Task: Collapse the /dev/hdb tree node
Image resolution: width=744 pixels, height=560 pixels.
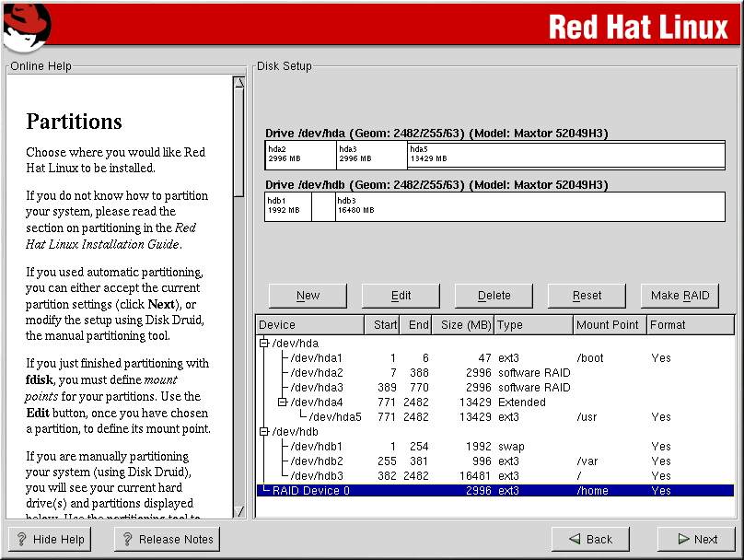Action: (x=264, y=432)
